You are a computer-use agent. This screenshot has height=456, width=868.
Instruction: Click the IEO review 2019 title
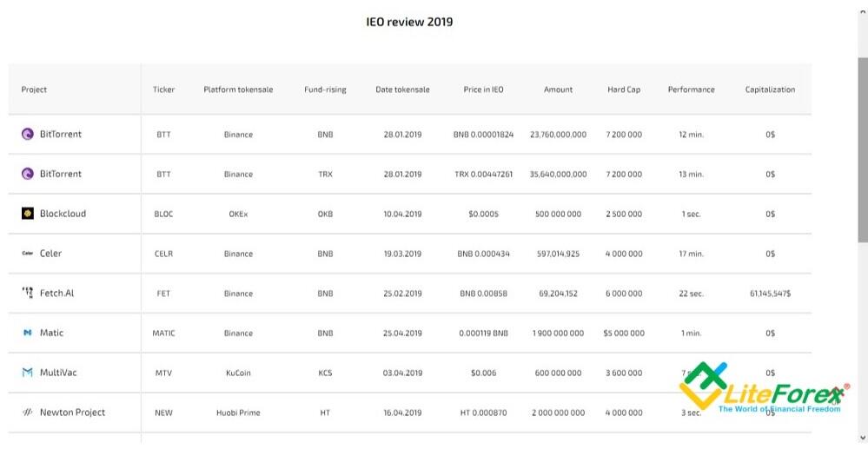tap(409, 22)
